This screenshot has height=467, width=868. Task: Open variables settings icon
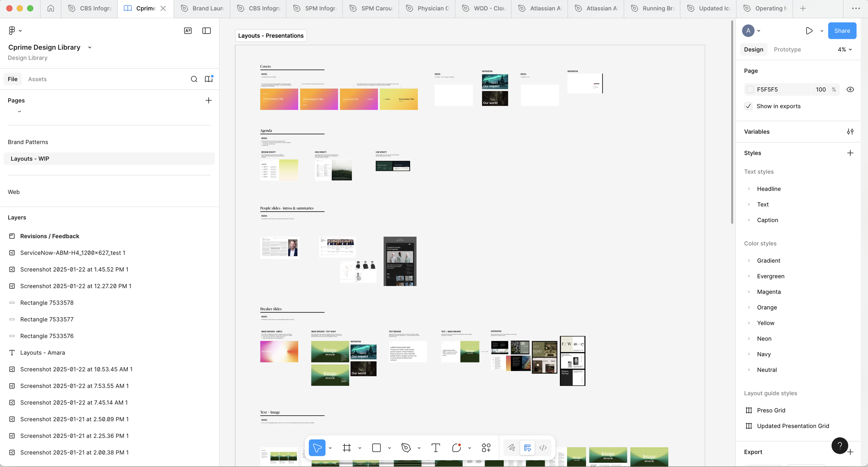[850, 131]
